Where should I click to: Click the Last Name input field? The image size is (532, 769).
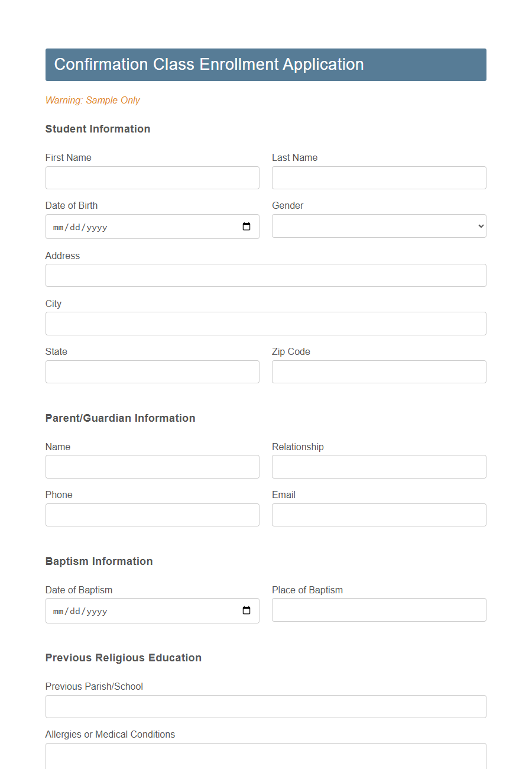click(x=378, y=177)
